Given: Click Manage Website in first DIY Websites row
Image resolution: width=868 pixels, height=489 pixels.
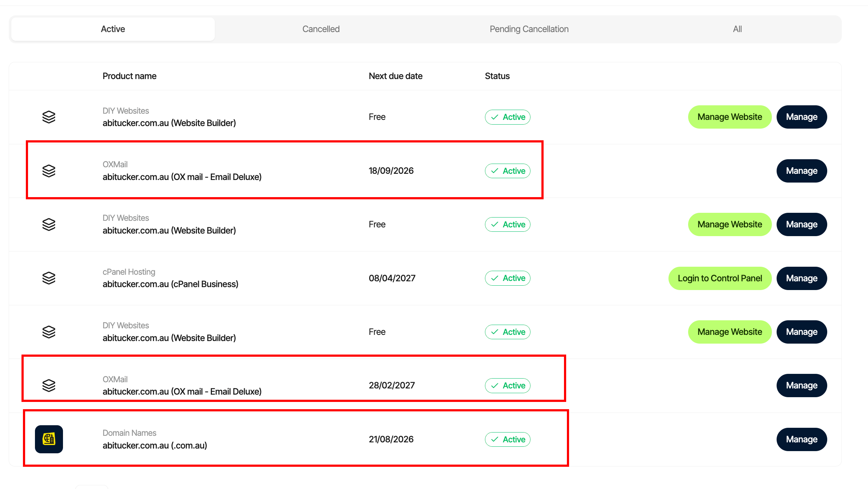Looking at the screenshot, I should (x=729, y=117).
